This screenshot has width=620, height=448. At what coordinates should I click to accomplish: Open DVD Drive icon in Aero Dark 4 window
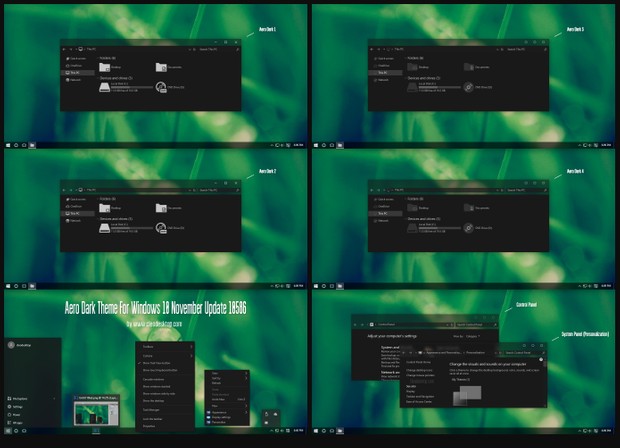click(x=469, y=228)
